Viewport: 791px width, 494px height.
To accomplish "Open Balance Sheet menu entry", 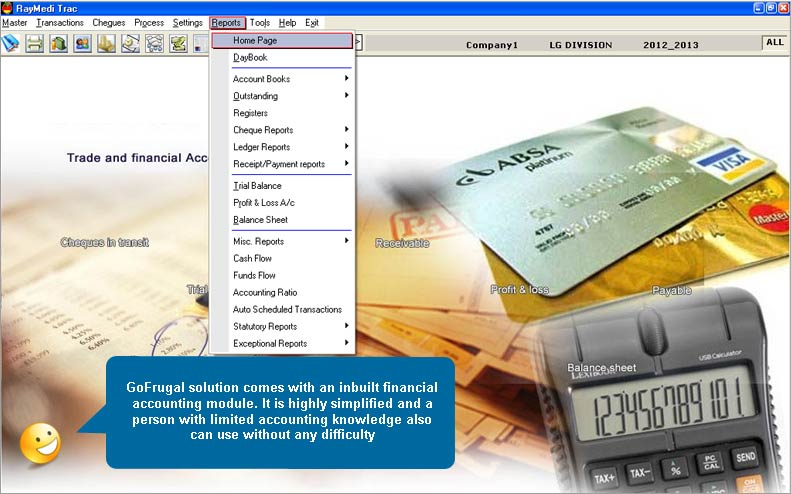I will click(282, 220).
